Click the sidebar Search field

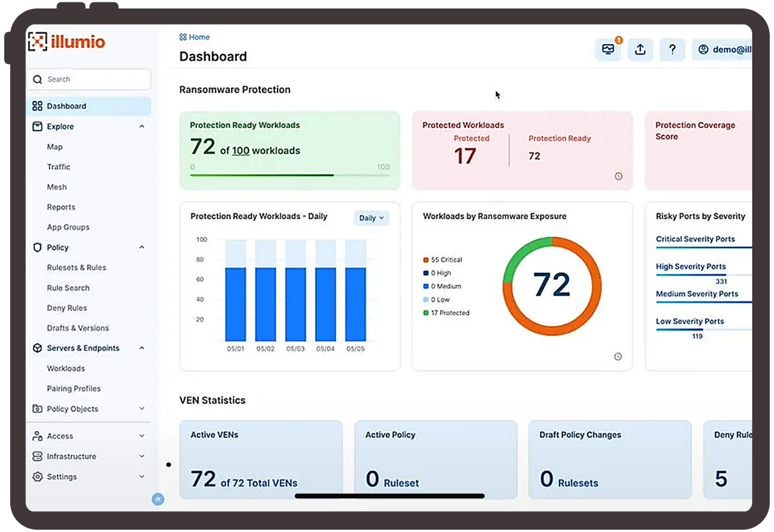click(89, 79)
